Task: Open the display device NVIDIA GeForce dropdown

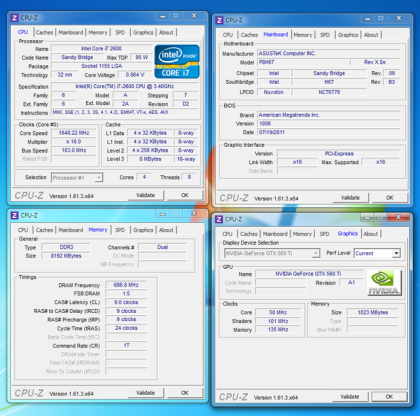Action: point(272,253)
